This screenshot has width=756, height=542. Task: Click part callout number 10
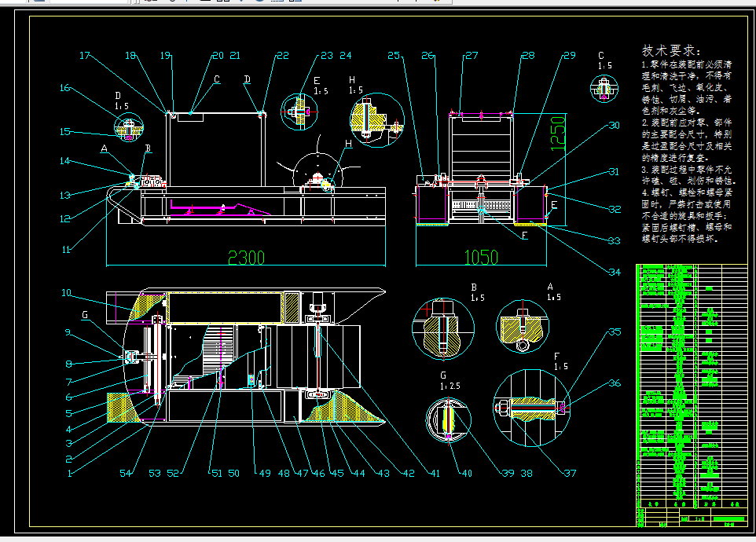coord(67,293)
